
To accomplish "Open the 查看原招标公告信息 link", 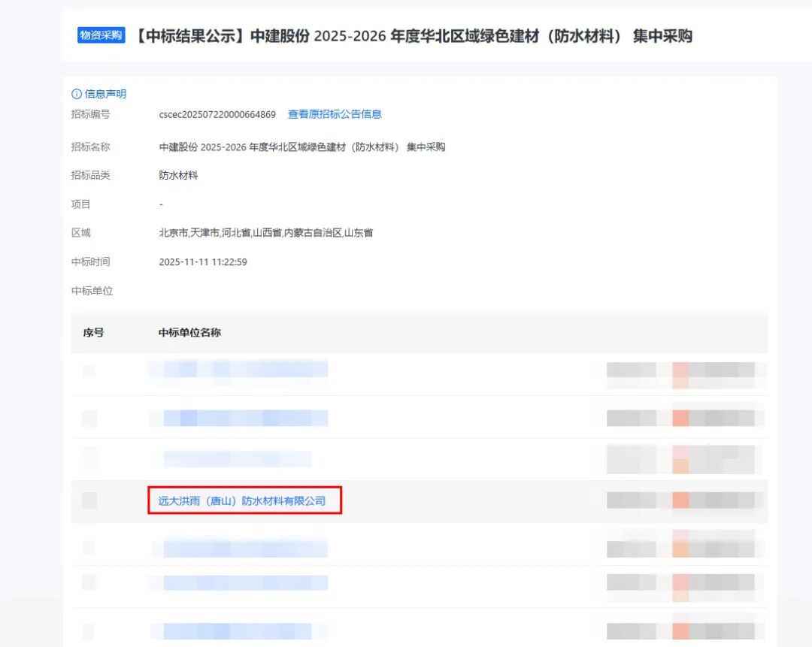I will coord(335,114).
